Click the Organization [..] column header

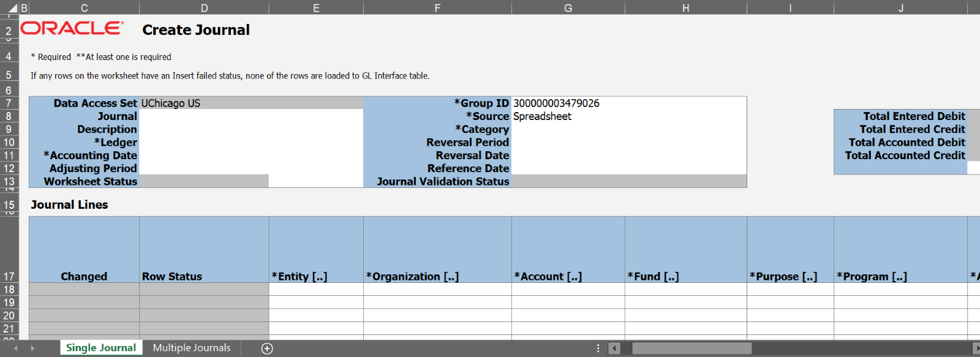tap(437, 250)
